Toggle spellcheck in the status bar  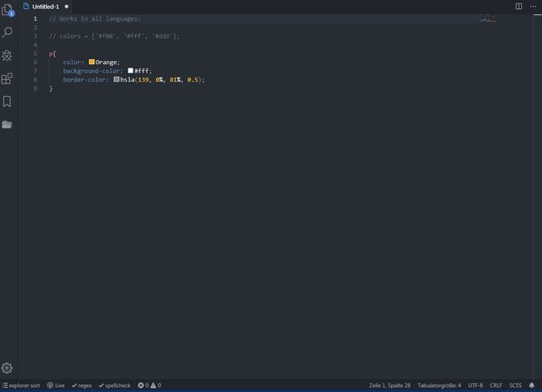(x=114, y=385)
